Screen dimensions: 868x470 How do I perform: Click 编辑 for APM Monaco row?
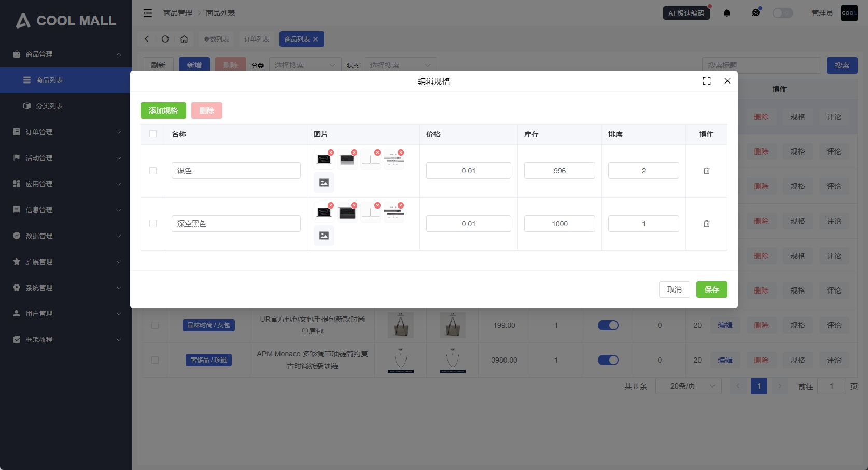click(x=725, y=360)
